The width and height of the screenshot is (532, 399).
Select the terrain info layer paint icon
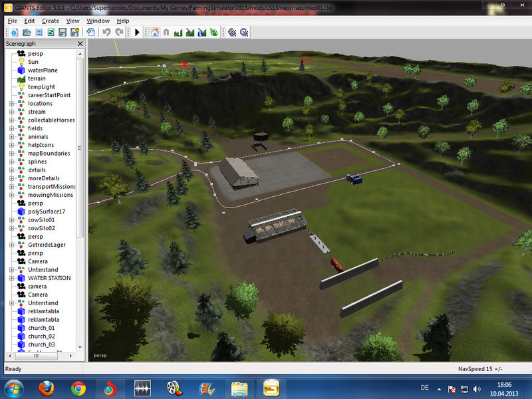tap(202, 33)
